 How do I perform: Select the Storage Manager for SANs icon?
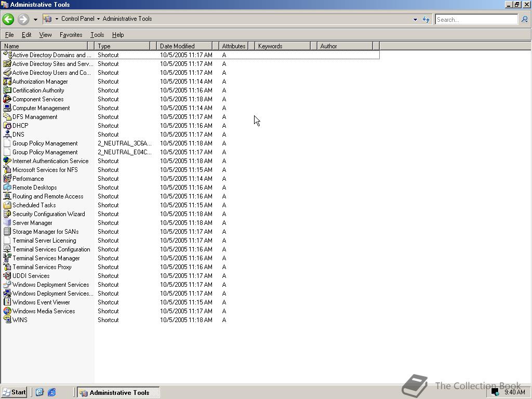click(x=7, y=231)
